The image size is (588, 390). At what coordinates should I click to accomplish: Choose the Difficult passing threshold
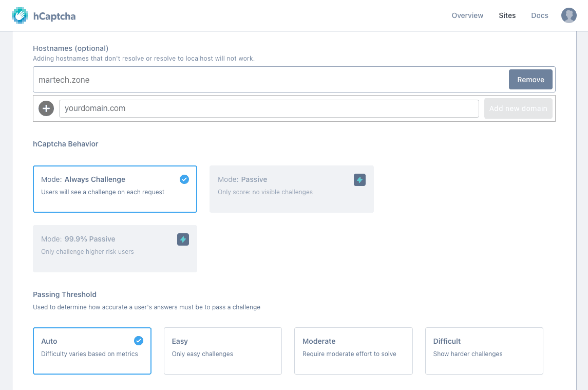(x=484, y=351)
